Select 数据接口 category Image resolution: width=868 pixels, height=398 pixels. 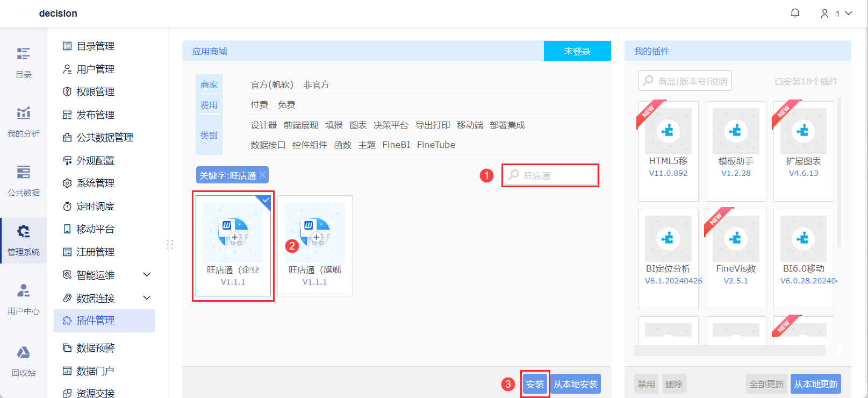(x=268, y=145)
